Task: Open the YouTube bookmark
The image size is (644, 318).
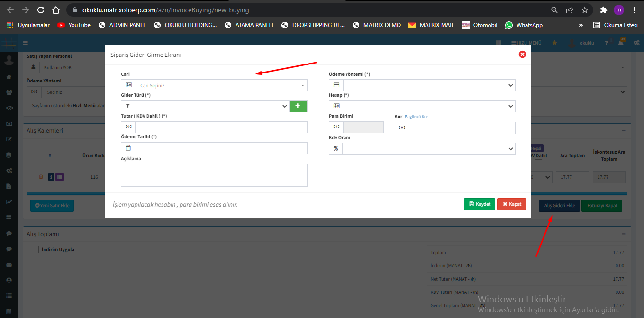Action: (x=74, y=25)
